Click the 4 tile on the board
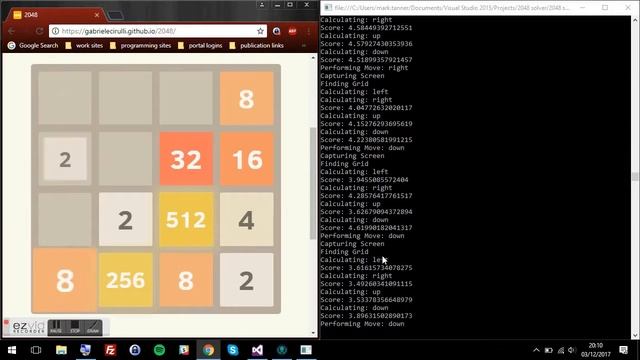Viewport: 640px width, 360px height. click(247, 220)
